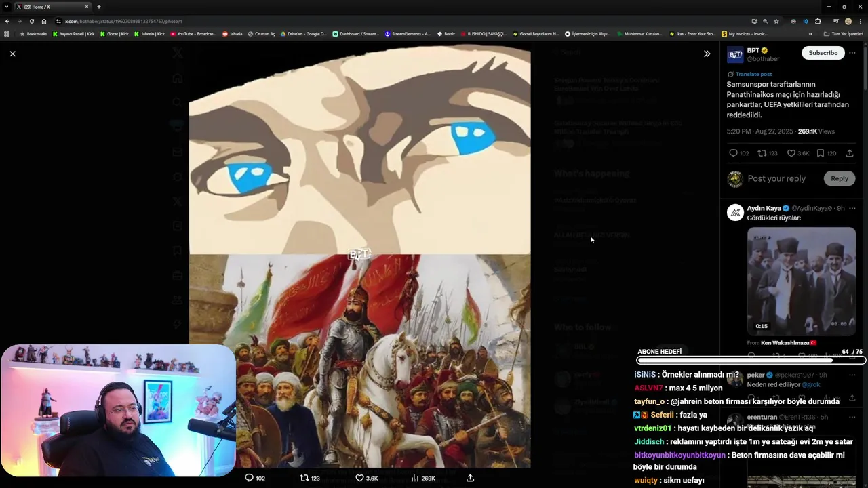Open Botrix bookmark
Image resolution: width=868 pixels, height=488 pixels.
pos(446,33)
